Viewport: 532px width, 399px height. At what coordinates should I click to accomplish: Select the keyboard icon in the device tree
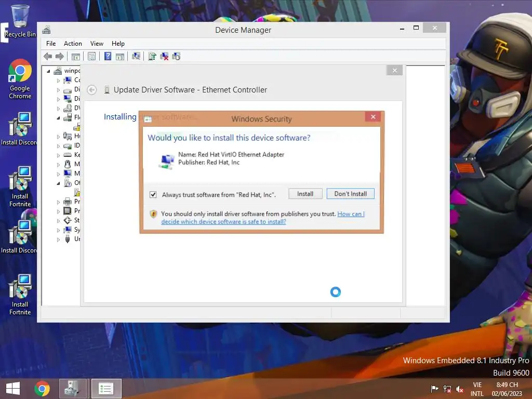coord(68,155)
